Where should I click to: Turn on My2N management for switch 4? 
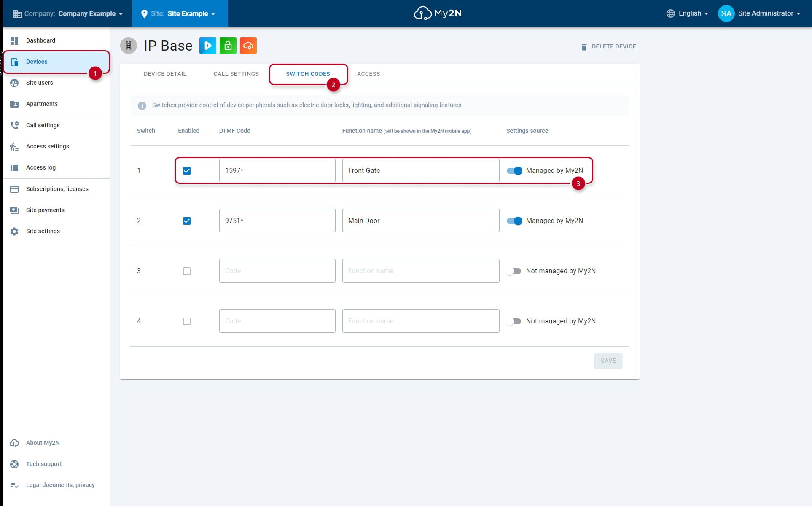pyautogui.click(x=514, y=321)
